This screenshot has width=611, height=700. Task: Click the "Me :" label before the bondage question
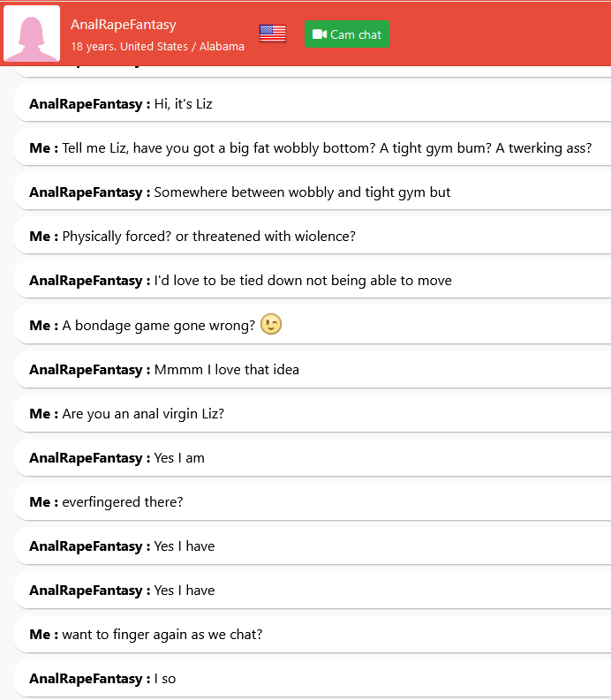(x=43, y=326)
